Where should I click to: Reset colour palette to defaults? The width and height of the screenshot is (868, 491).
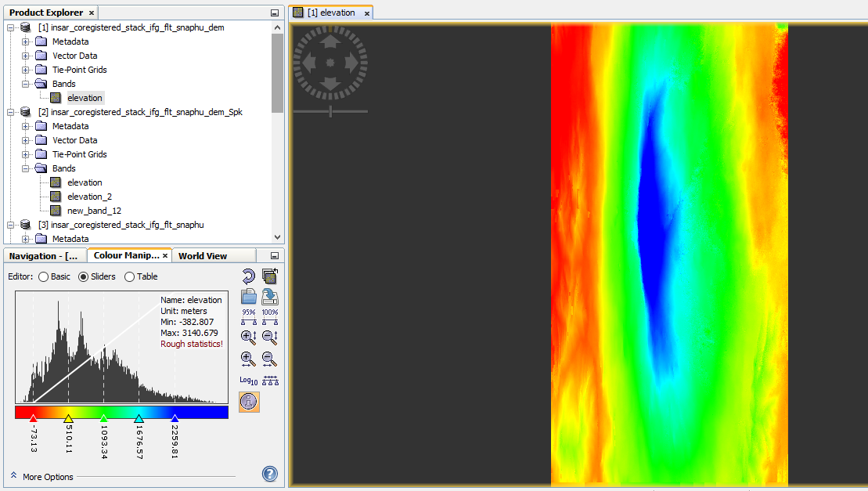[x=248, y=276]
